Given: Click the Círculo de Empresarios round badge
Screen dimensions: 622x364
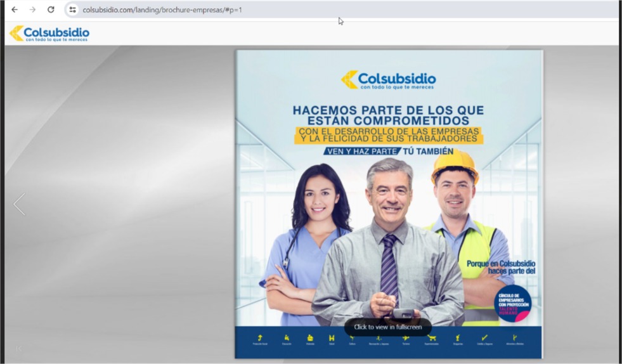Looking at the screenshot, I should point(512,303).
